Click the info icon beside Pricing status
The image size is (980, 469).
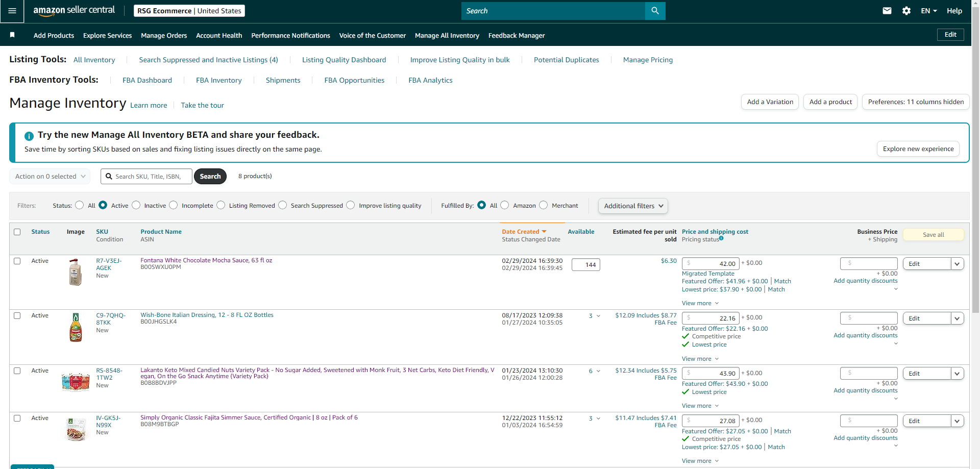tap(721, 238)
